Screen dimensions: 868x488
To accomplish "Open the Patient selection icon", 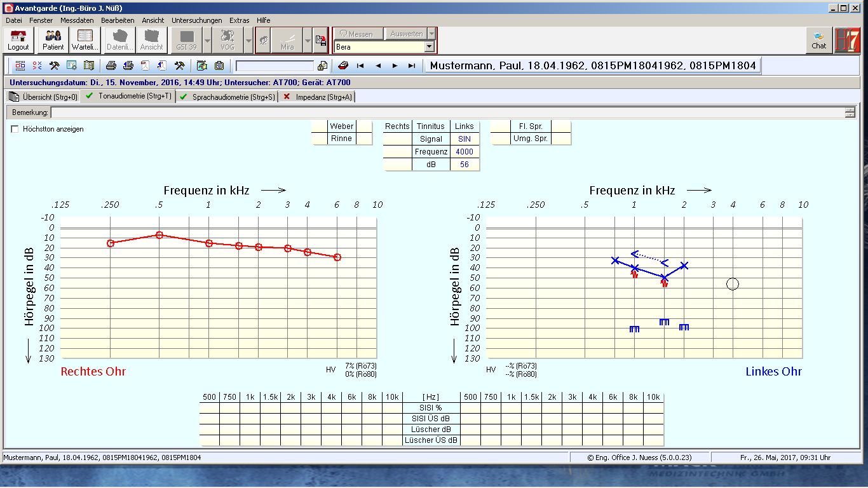I will 53,39.
